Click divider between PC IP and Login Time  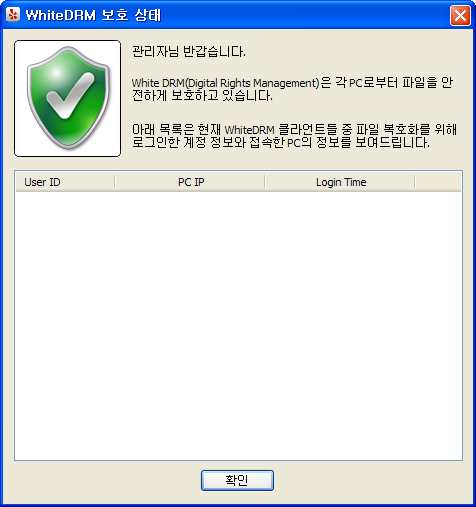[x=265, y=182]
